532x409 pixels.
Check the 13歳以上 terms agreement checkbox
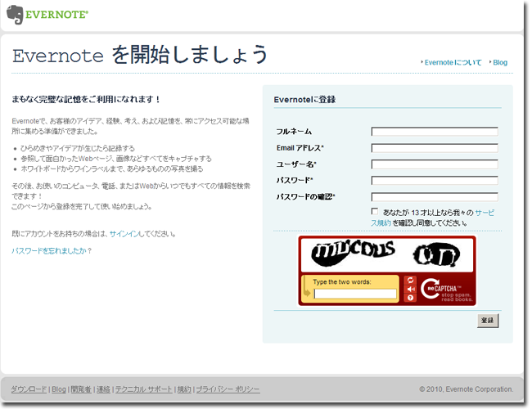tap(375, 212)
